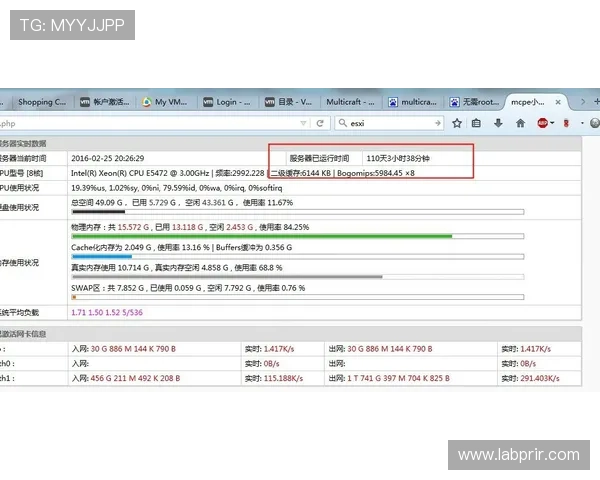Click the SWAP区 7.852 G line
600x480 pixels.
(188, 288)
